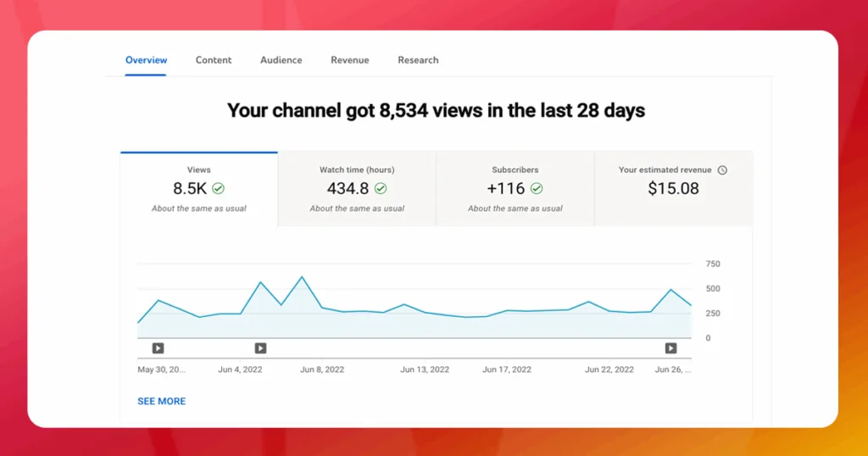Click the green check next to 8.5K
Screen dimensions: 868x456
(x=219, y=189)
